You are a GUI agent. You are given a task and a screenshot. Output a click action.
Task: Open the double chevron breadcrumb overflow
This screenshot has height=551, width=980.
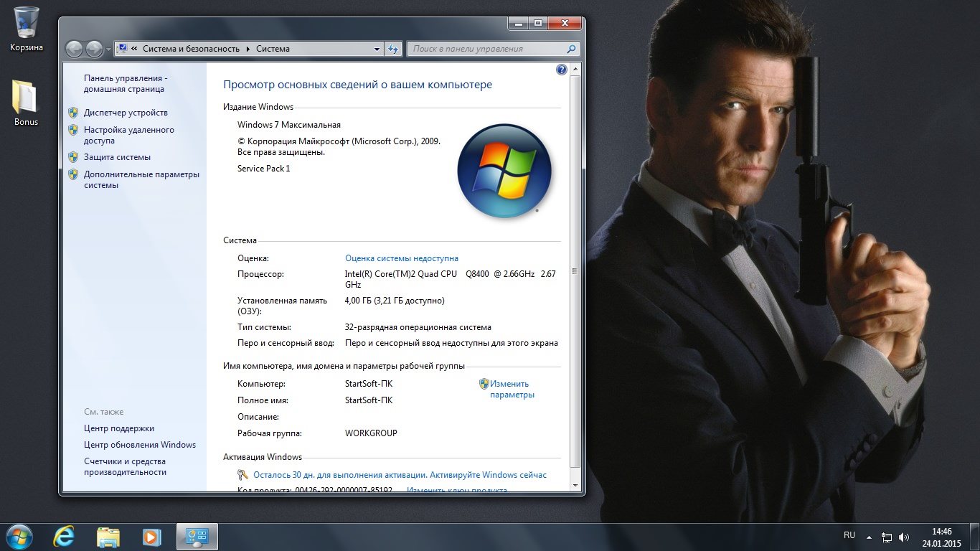click(x=134, y=49)
